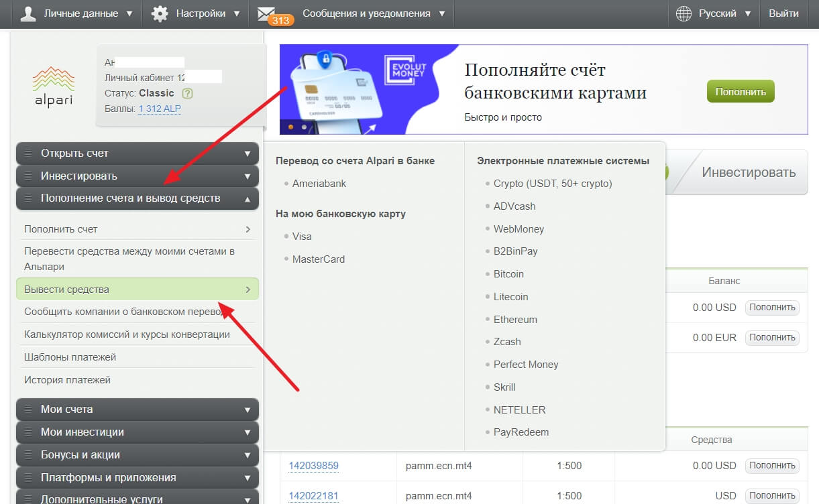This screenshot has height=504, width=819.
Task: Expand the Мои инвестиции section
Action: (x=138, y=432)
